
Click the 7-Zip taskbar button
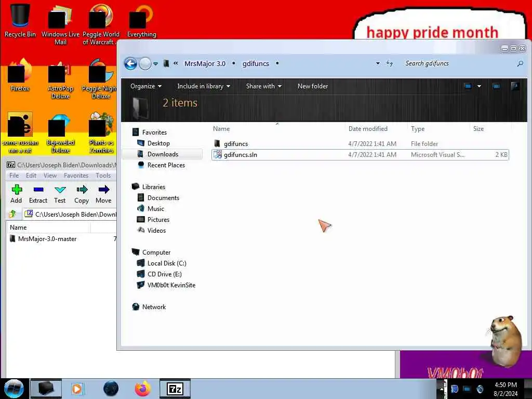pyautogui.click(x=175, y=389)
